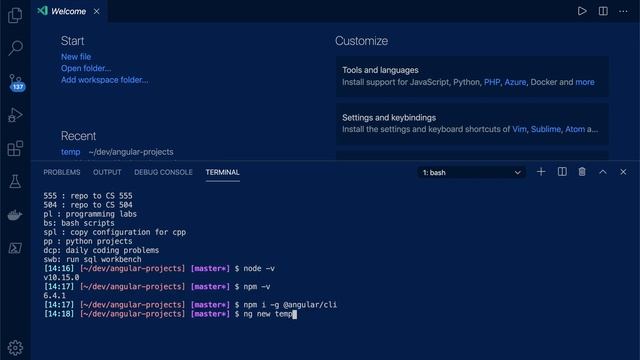Click terminal text 'npm i -g @angular/cli'
Image resolution: width=640 pixels, height=360 pixels.
click(290, 305)
